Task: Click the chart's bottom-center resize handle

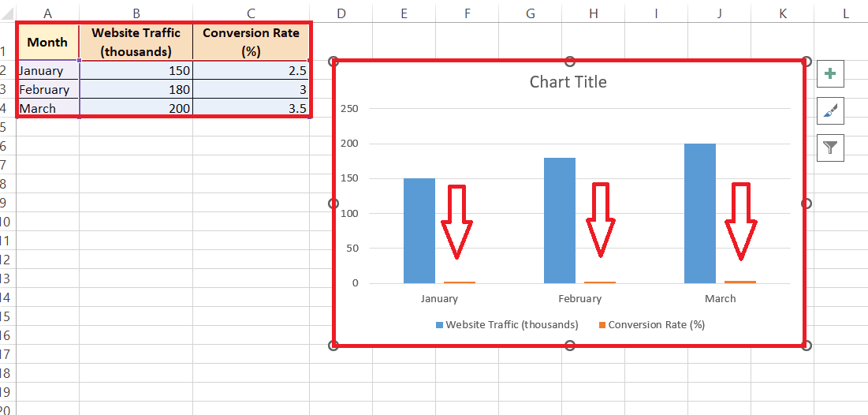Action: click(570, 346)
